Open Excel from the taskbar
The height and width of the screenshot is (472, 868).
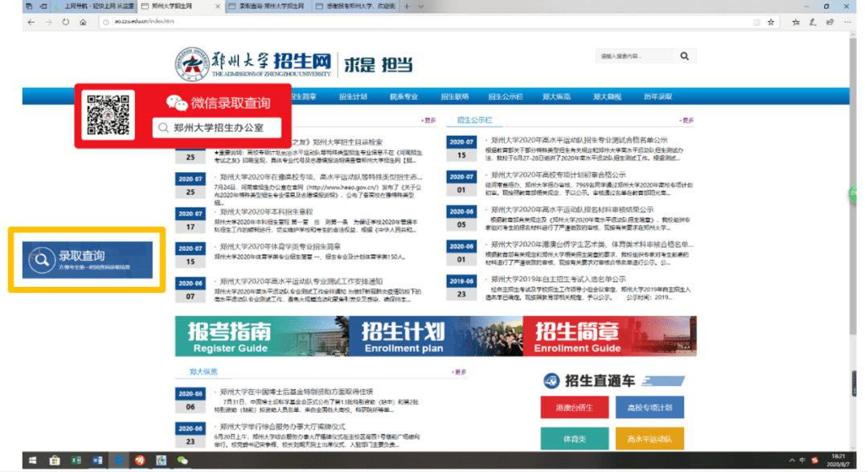point(76,461)
